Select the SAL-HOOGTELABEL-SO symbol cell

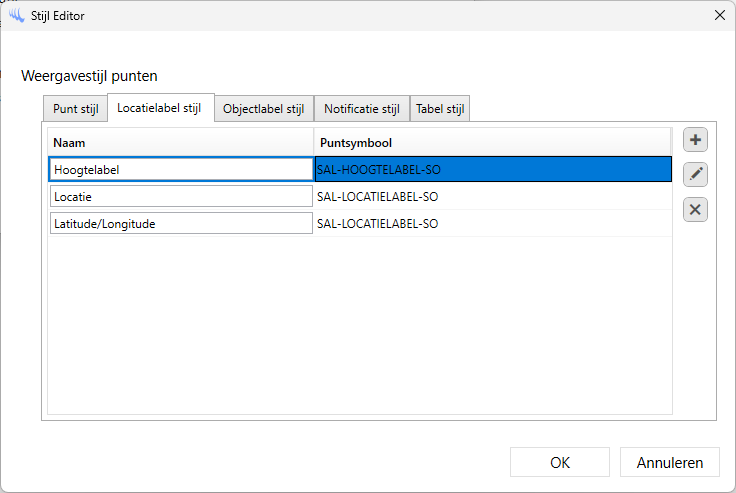click(x=492, y=169)
